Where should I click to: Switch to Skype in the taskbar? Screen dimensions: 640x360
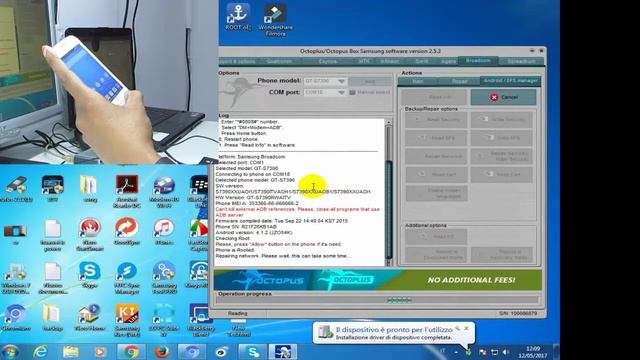tap(253, 351)
